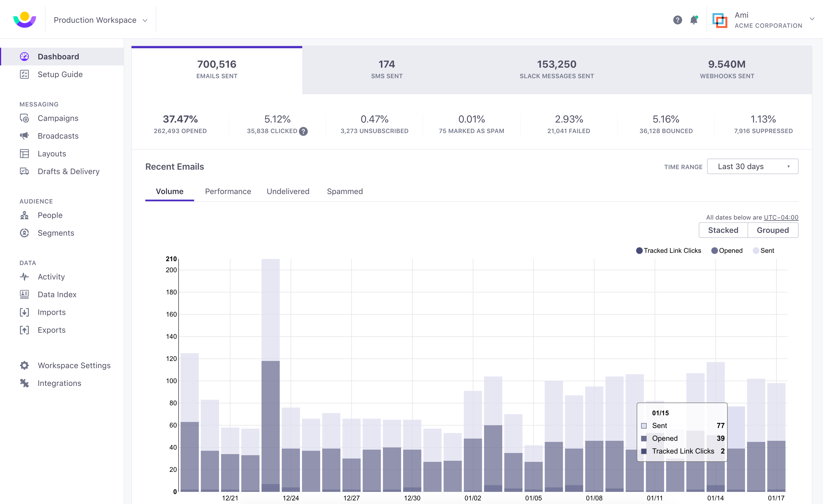Open the UTC-04:00 timezone link

[781, 217]
